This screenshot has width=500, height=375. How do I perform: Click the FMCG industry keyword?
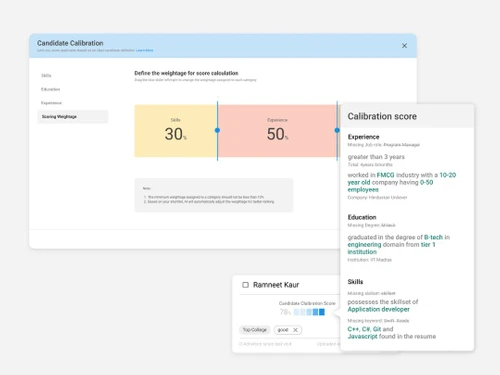(385, 175)
